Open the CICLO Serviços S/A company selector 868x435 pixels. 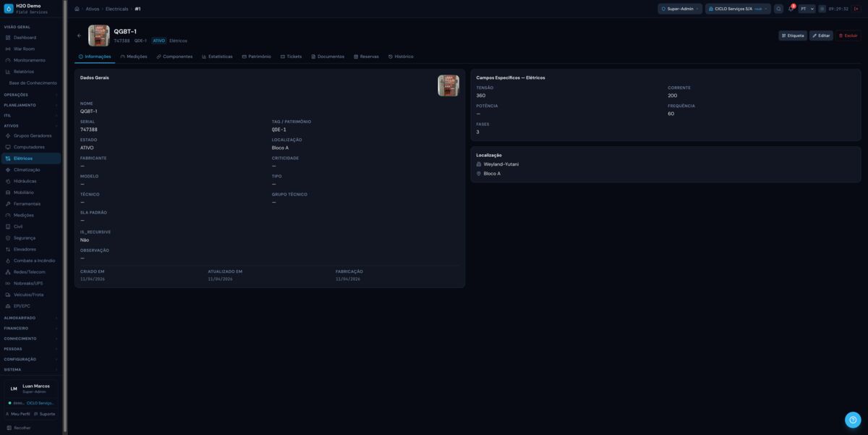click(738, 9)
